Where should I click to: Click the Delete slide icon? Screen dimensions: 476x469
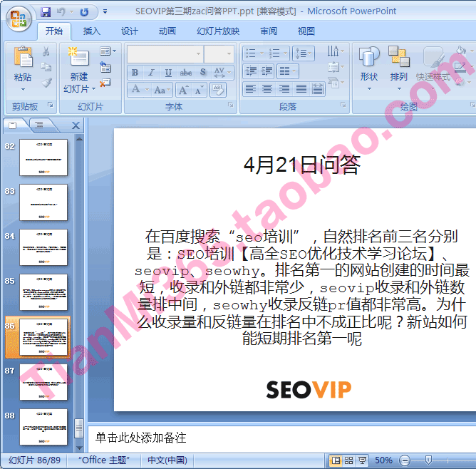click(x=105, y=83)
